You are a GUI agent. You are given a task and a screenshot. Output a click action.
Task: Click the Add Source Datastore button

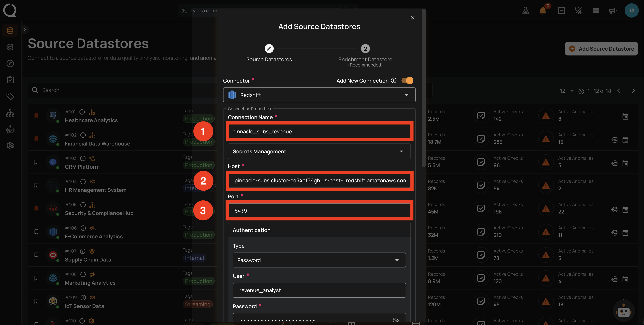pos(601,49)
